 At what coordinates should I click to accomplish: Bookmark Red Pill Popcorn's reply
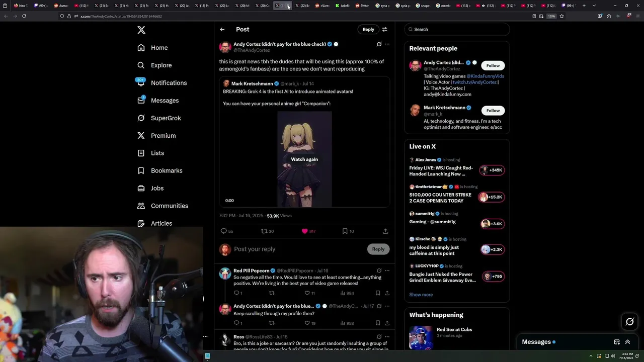[x=377, y=293]
